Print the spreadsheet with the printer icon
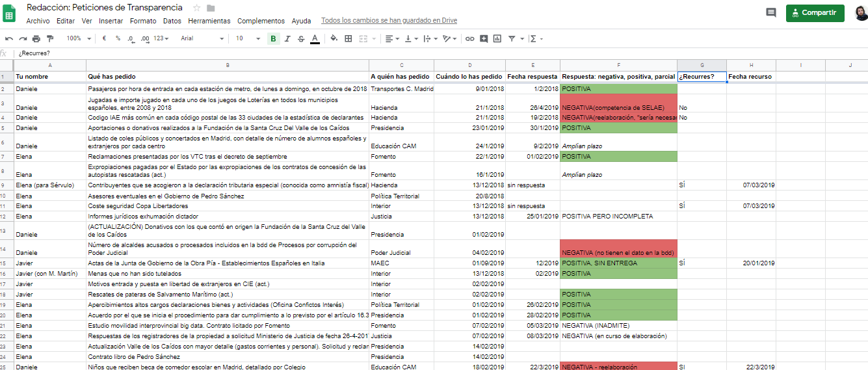This screenshot has width=868, height=370. tap(36, 39)
